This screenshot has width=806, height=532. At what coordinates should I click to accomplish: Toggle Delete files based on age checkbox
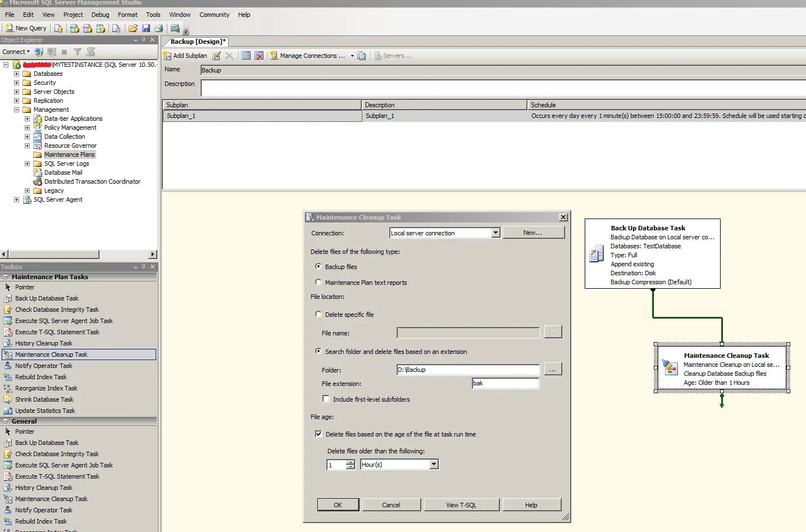[318, 434]
